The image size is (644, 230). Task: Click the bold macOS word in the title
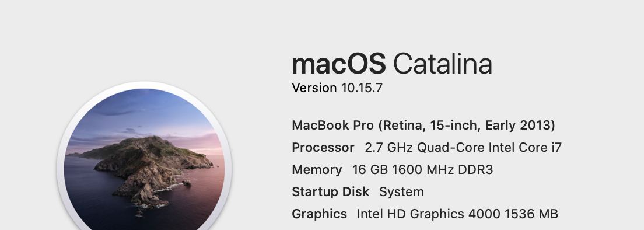point(338,64)
